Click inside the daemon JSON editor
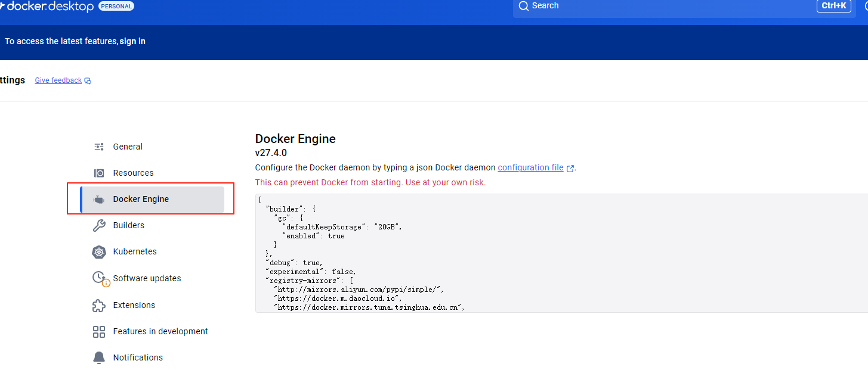Viewport: 868px width, 370px height. click(561, 253)
